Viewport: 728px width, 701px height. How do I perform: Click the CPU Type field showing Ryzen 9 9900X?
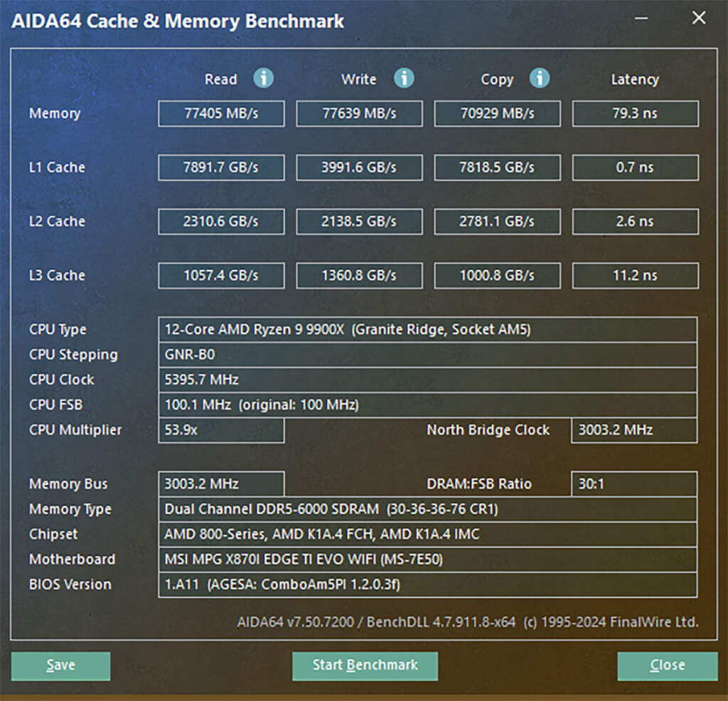click(427, 329)
